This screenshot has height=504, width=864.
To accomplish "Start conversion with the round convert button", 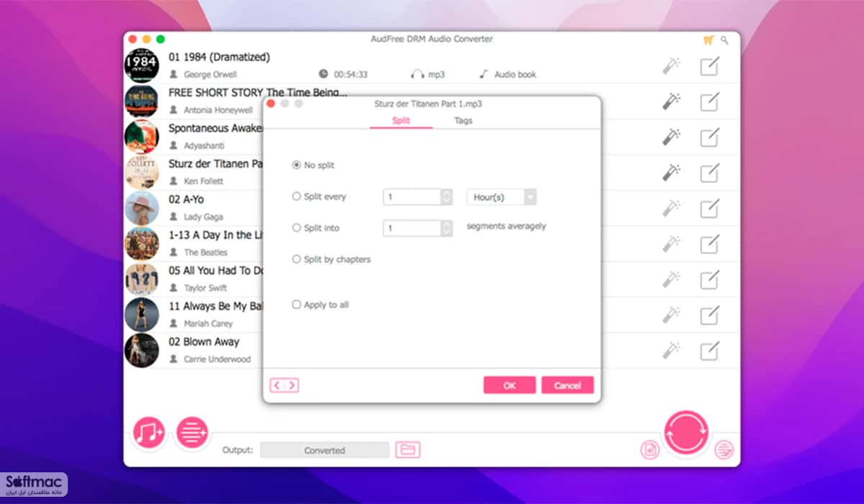I will [x=687, y=433].
